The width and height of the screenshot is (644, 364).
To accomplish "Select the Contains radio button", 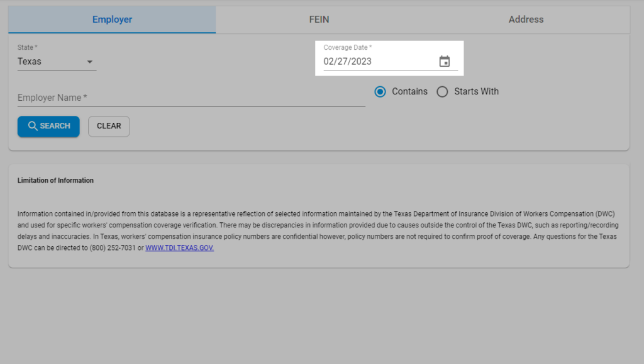I will (x=380, y=92).
